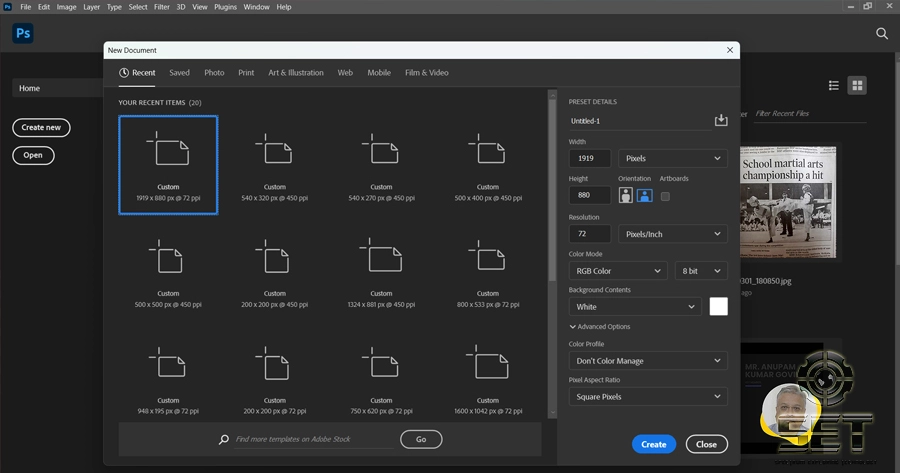The height and width of the screenshot is (473, 900).
Task: Close the New Document dialog with X
Action: (730, 50)
